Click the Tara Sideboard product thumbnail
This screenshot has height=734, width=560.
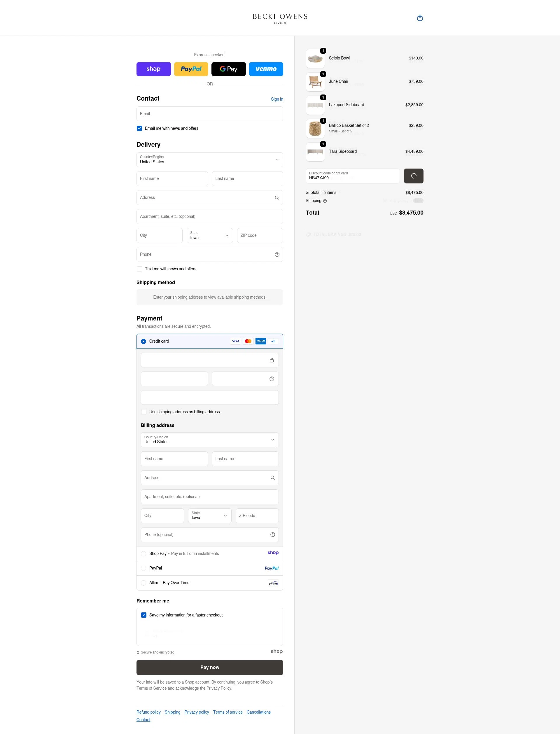315,152
